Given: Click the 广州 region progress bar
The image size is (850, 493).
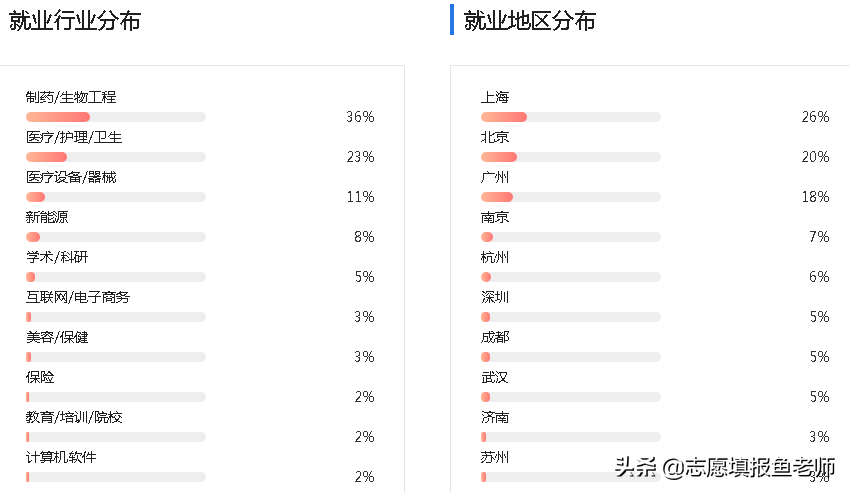Looking at the screenshot, I should click(571, 197).
